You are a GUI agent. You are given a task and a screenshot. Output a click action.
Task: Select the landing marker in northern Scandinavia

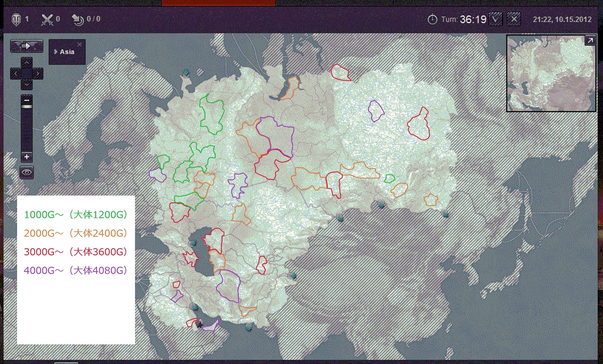click(x=186, y=73)
